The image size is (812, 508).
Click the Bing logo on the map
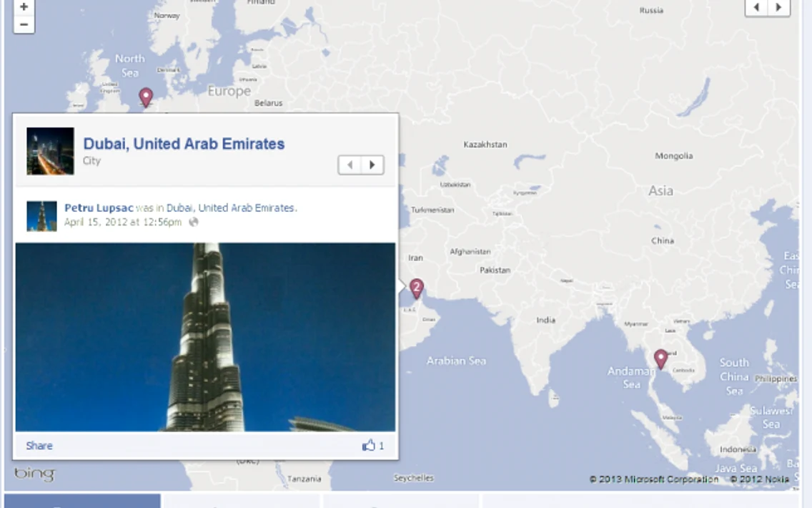(x=35, y=474)
